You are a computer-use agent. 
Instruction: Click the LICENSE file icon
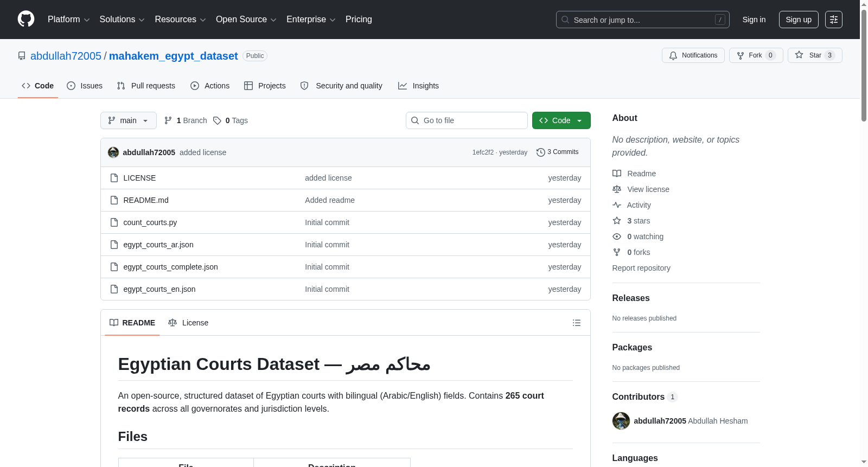click(x=114, y=178)
